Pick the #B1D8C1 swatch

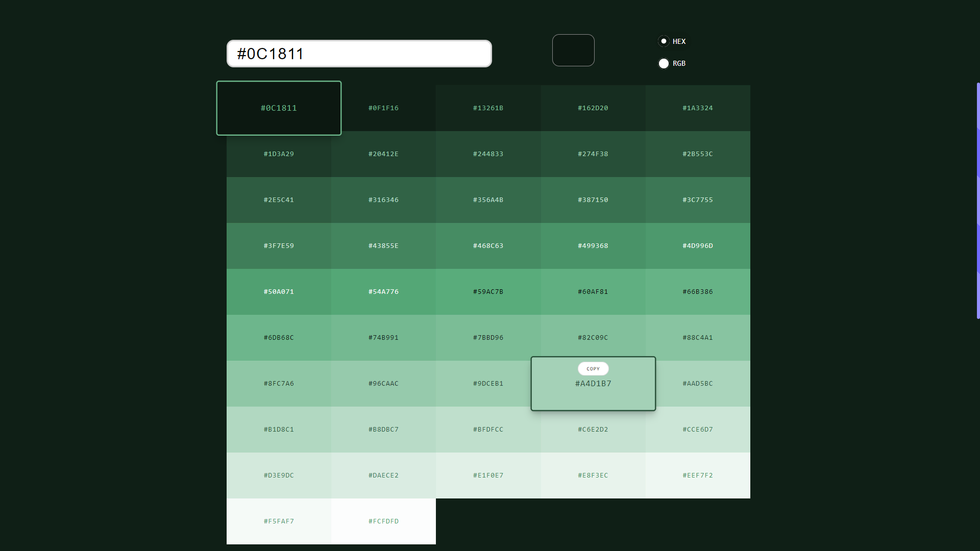(x=279, y=430)
